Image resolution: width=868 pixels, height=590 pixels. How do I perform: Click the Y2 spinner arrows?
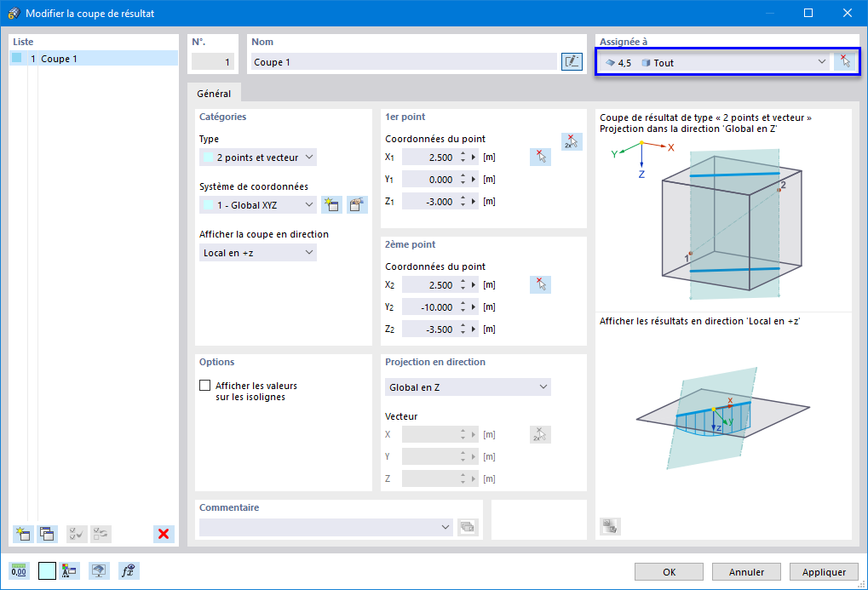point(463,306)
